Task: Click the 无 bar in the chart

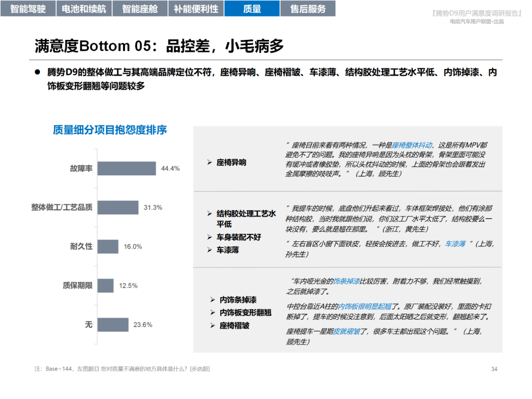Action: tap(113, 324)
